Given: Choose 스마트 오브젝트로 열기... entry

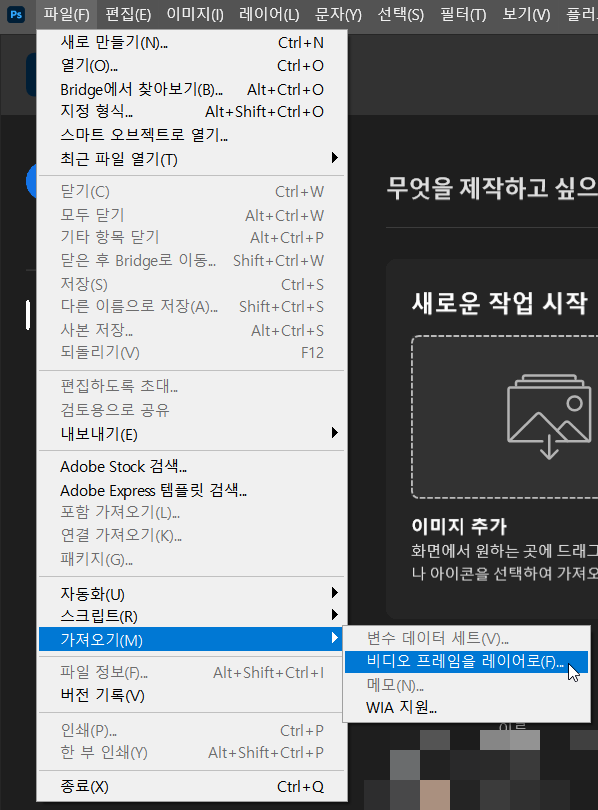Looking at the screenshot, I should point(192,135).
